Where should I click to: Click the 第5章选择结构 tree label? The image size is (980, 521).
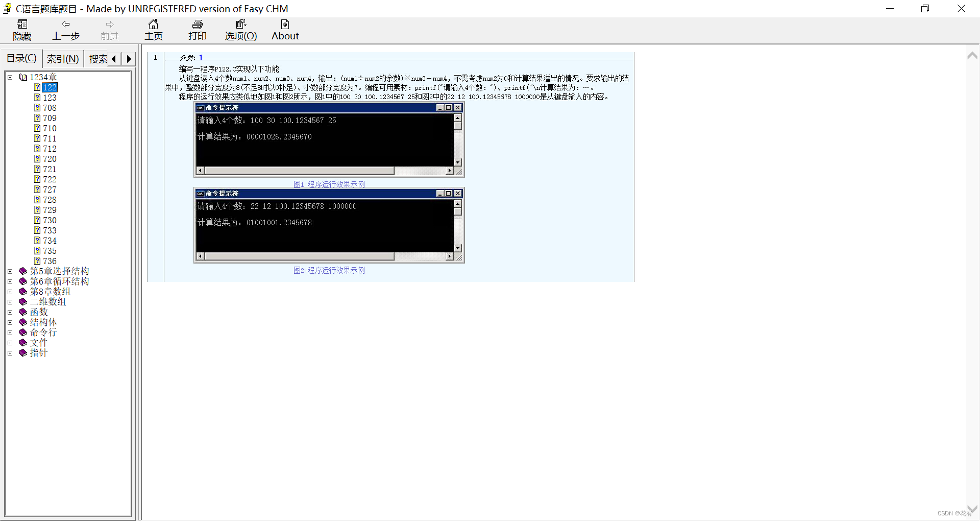[59, 271]
